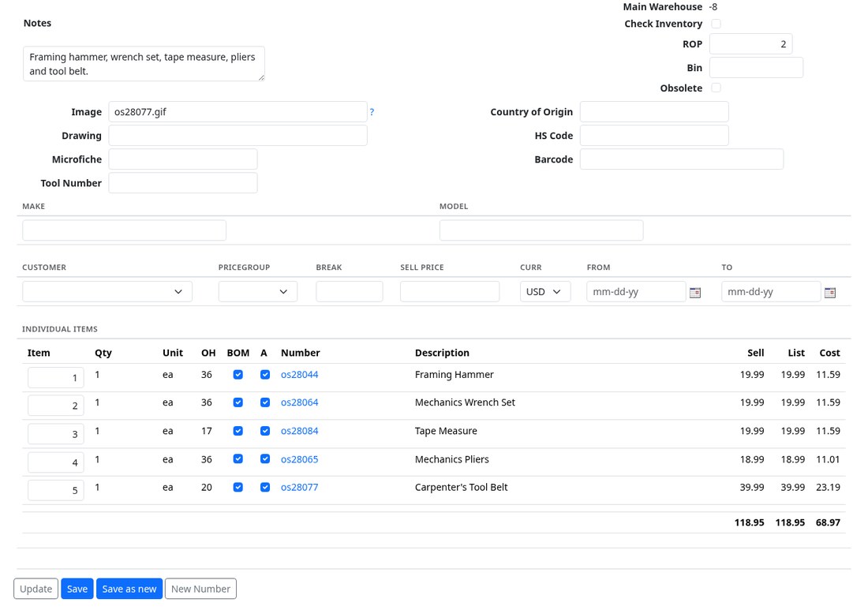Click the Make input field
This screenshot has height=610, width=868.
coord(125,230)
